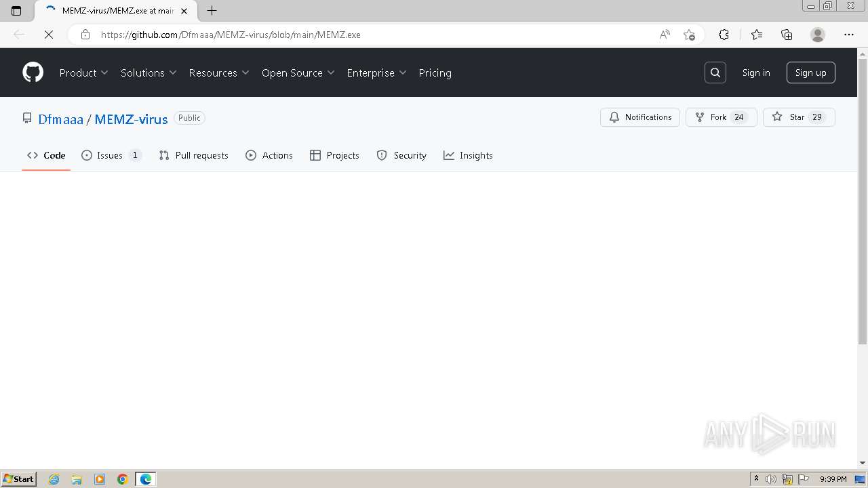The width and height of the screenshot is (868, 488).
Task: Fork the repository with the Fork button
Action: (x=722, y=117)
